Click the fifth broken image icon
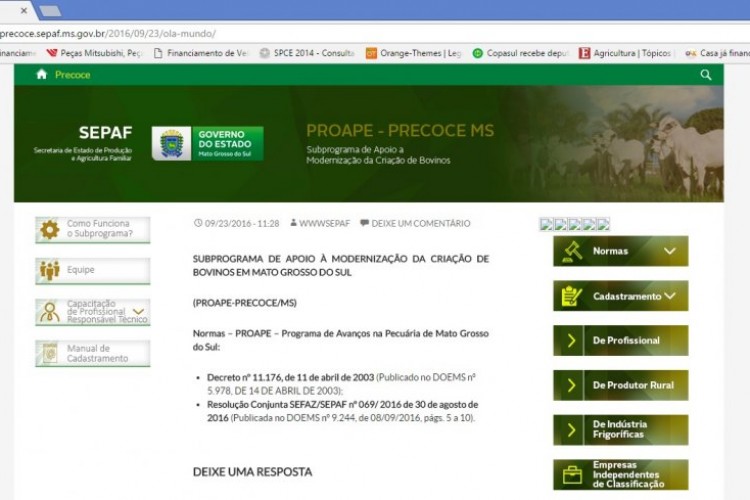Screen dimensions: 750x500 603,224
